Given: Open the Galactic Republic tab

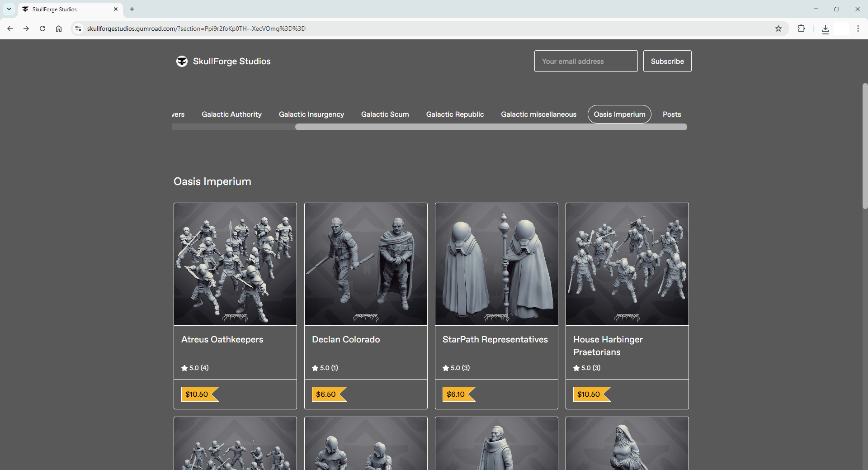Looking at the screenshot, I should (x=455, y=114).
